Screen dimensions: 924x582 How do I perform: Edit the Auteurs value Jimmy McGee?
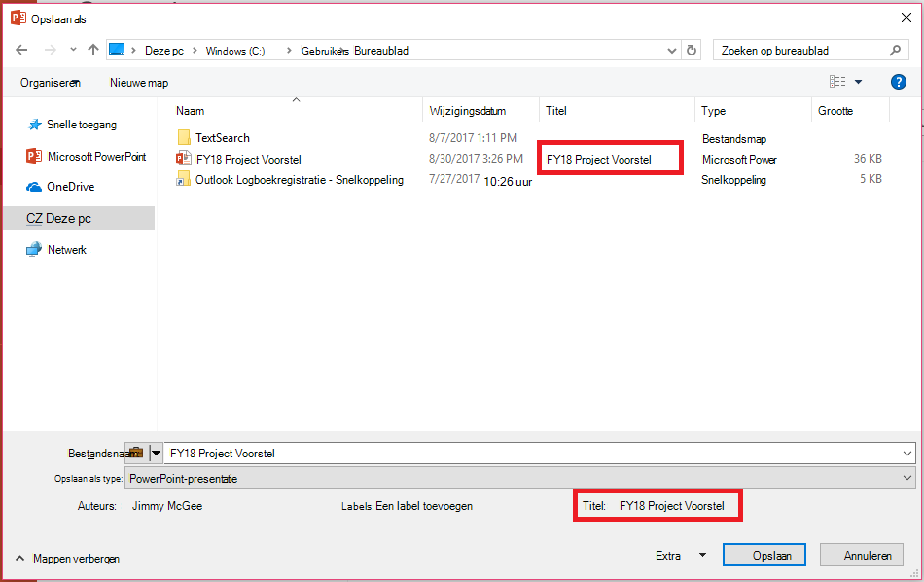point(167,506)
